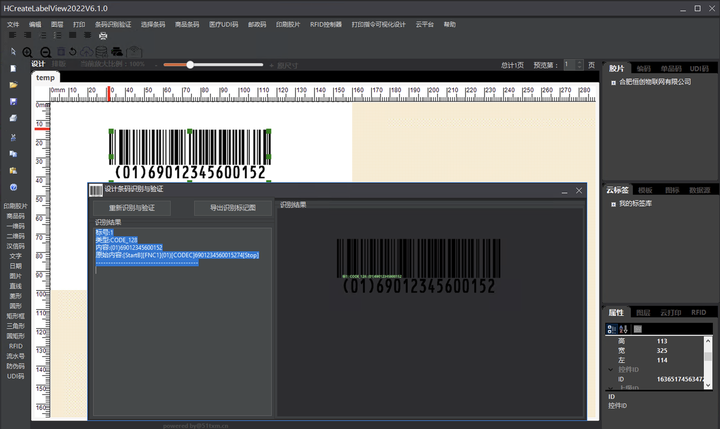Click the new document icon in left sidebar
The width and height of the screenshot is (720, 429).
[13, 68]
